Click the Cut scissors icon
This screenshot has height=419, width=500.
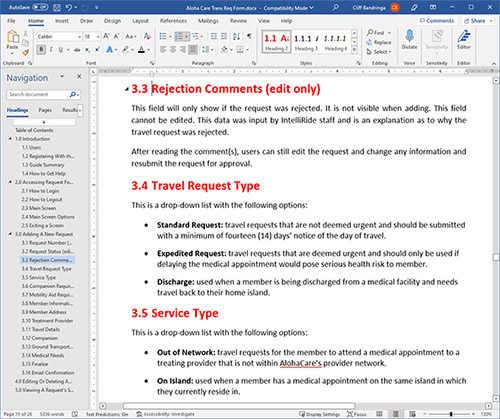tap(25, 33)
